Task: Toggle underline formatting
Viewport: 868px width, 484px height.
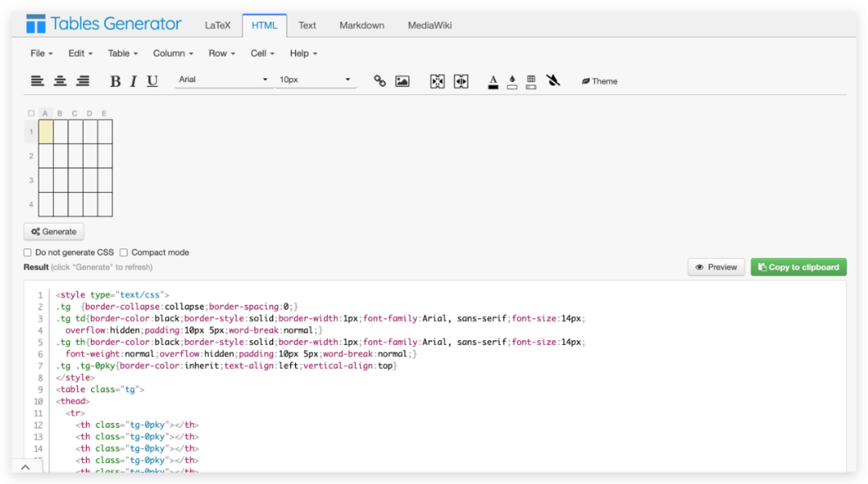Action: tap(152, 80)
